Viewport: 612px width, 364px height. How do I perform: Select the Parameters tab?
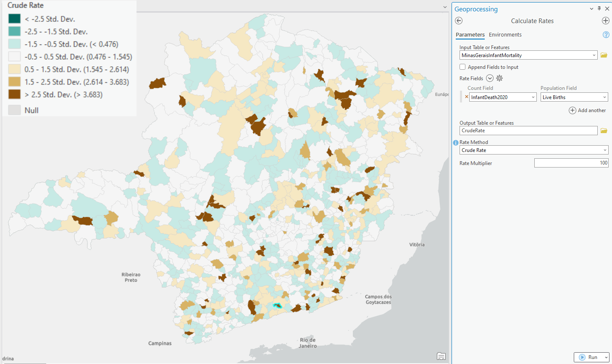470,35
